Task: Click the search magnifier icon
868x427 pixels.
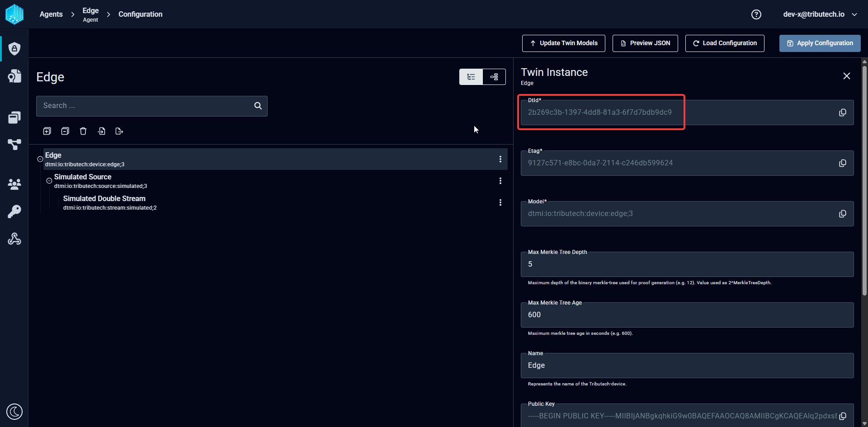Action: [x=258, y=106]
